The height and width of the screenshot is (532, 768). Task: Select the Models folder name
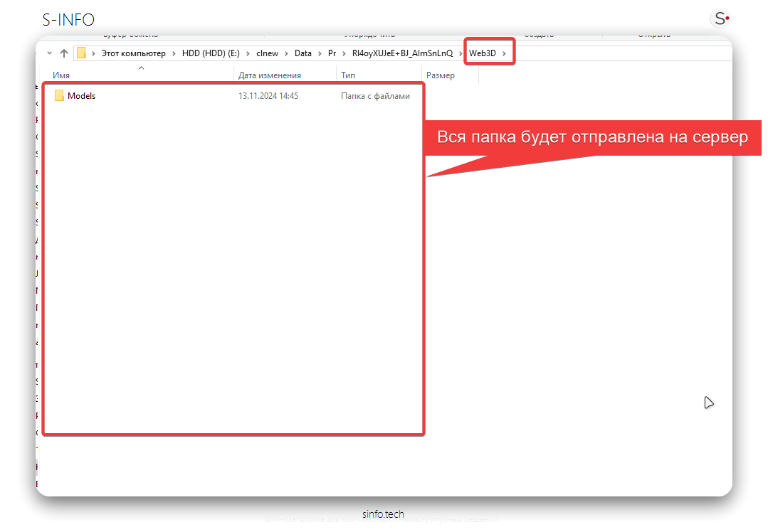pyautogui.click(x=81, y=96)
